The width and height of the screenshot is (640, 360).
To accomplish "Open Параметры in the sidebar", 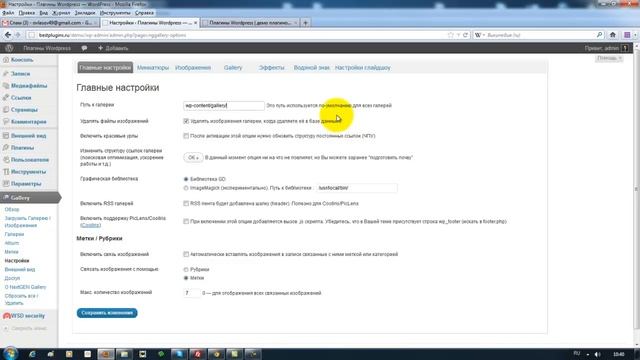I will (26, 184).
